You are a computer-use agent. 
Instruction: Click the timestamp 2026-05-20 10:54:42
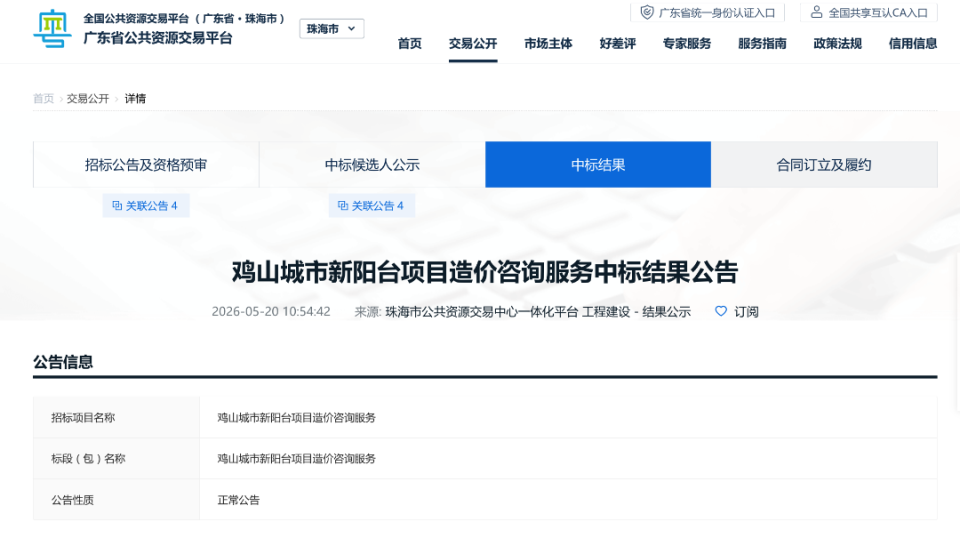(271, 312)
